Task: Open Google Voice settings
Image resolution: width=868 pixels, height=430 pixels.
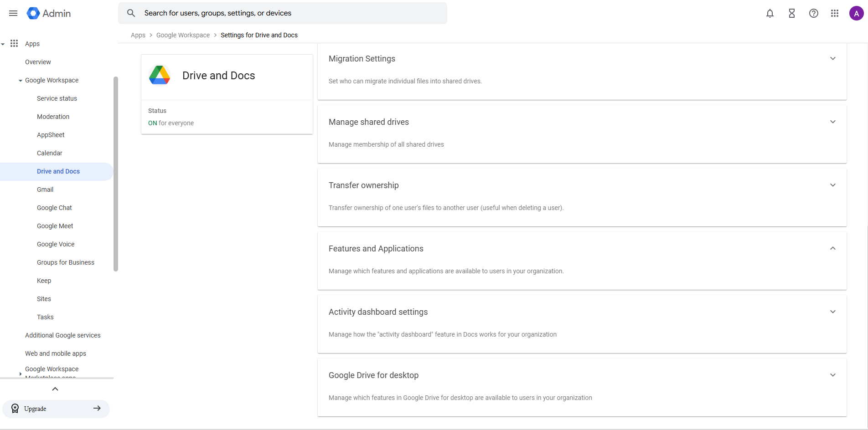Action: 56,244
